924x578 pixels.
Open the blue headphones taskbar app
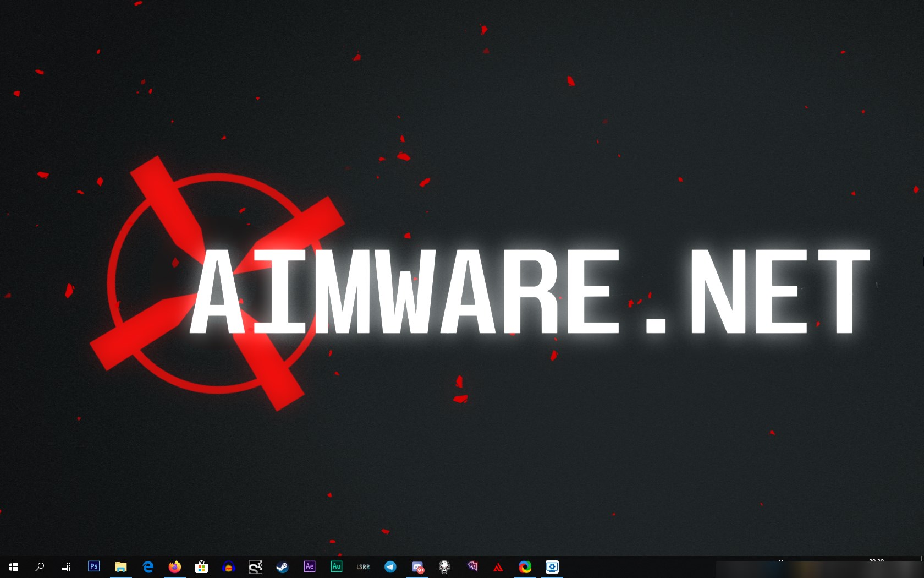(229, 567)
